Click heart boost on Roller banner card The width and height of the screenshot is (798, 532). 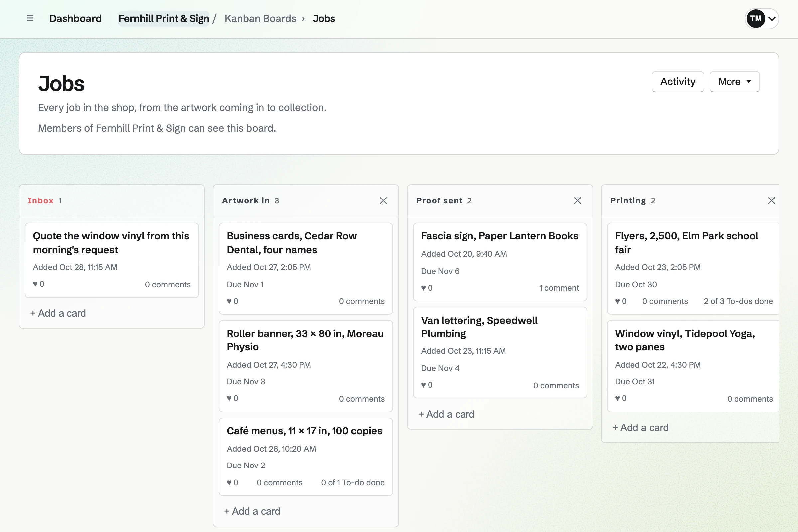[232, 398]
